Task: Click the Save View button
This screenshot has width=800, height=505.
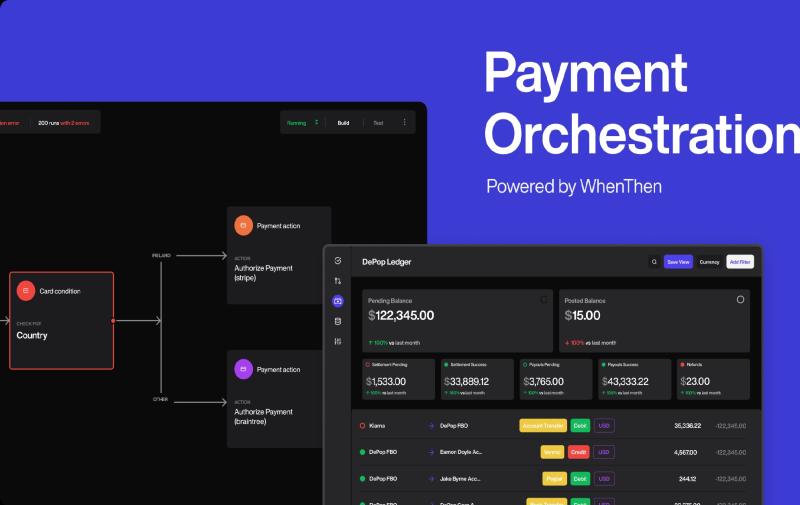Action: 678,262
